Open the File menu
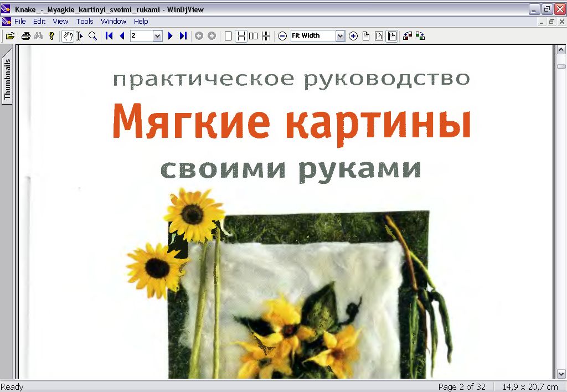Viewport: 567px width, 392px height. click(20, 22)
